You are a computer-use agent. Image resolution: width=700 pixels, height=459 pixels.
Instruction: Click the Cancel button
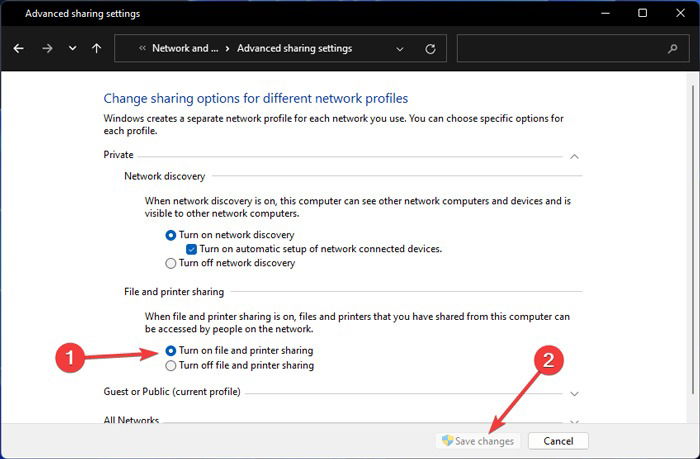click(x=558, y=441)
